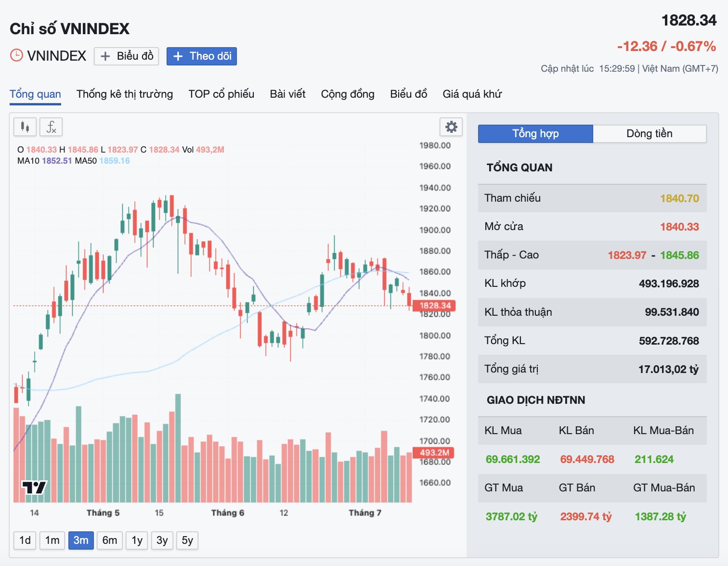728x566 pixels.
Task: Select the 6m time range
Action: (x=110, y=540)
